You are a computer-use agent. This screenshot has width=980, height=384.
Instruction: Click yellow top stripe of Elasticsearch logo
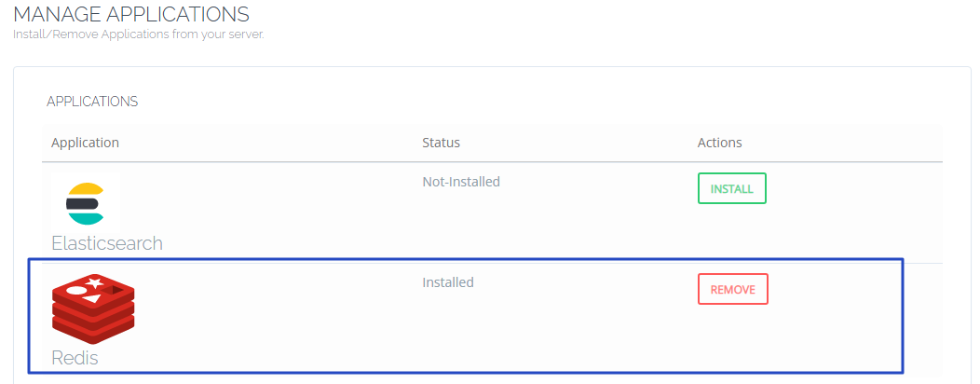[86, 189]
